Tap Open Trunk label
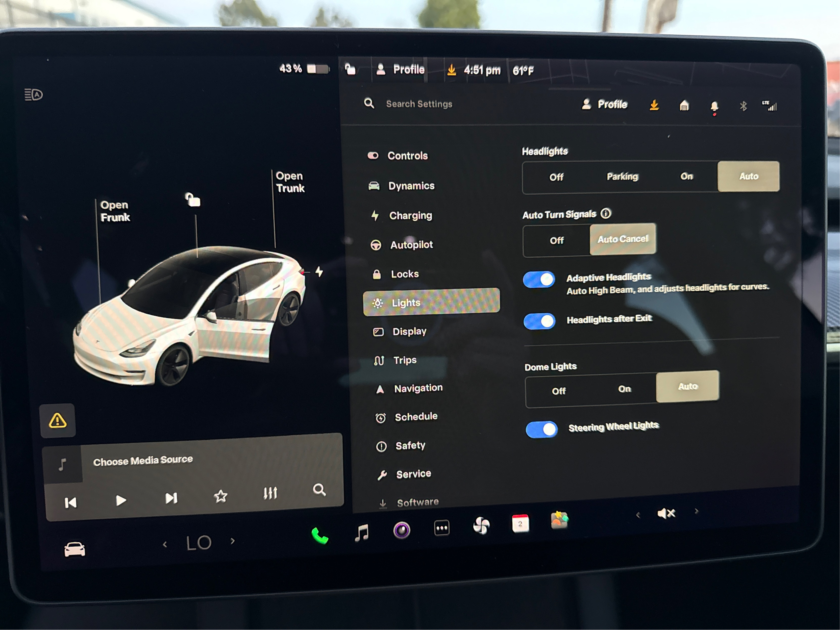Image resolution: width=840 pixels, height=630 pixels. (x=290, y=182)
